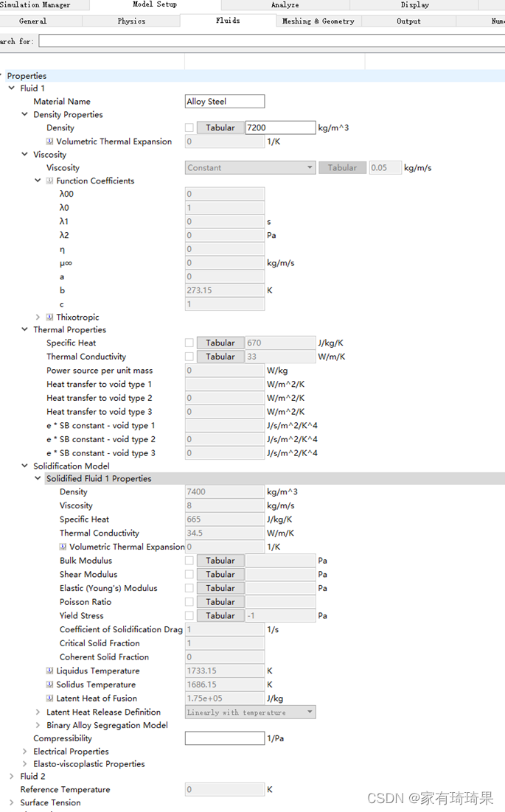
Task: Expand Binary Alloy Segregation Model
Action: 38,725
